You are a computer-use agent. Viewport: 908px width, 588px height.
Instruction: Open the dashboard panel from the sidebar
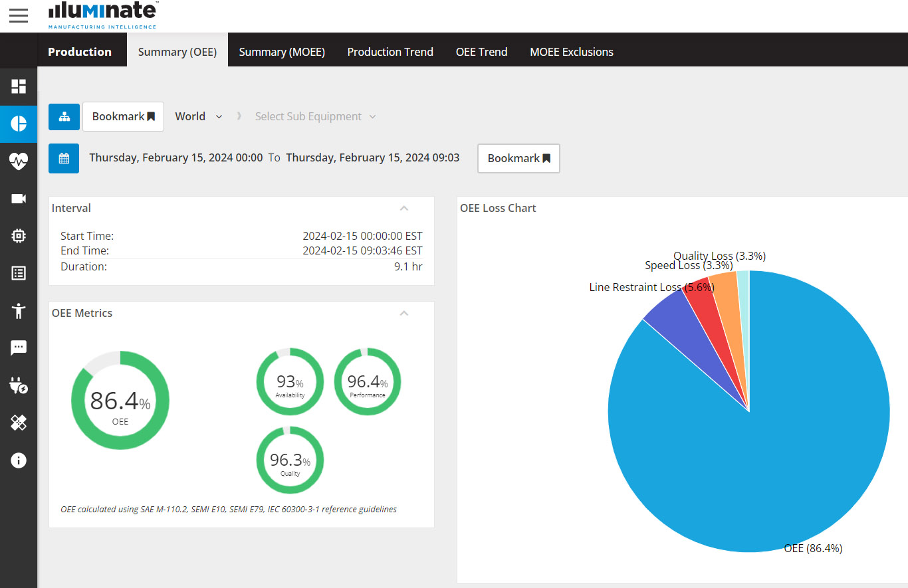tap(19, 87)
